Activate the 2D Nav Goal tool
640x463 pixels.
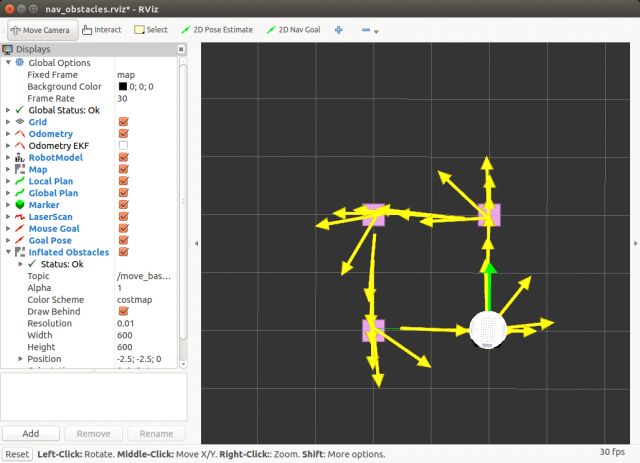294,30
